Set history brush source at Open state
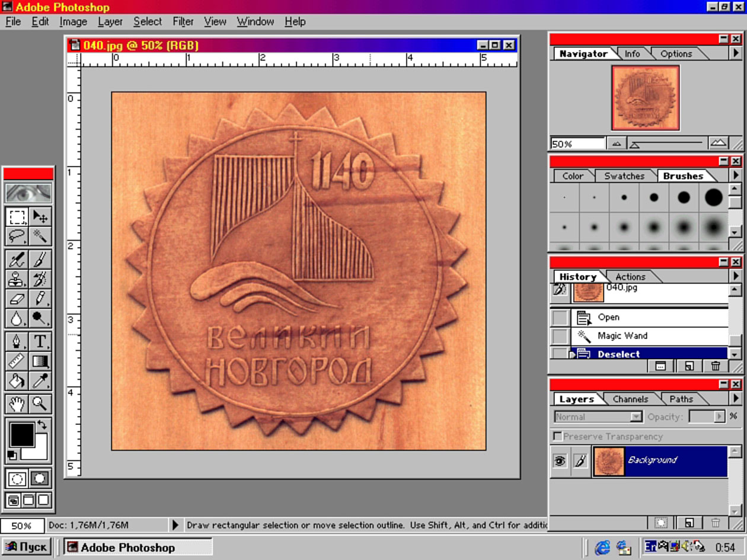The width and height of the screenshot is (747, 560). [560, 318]
